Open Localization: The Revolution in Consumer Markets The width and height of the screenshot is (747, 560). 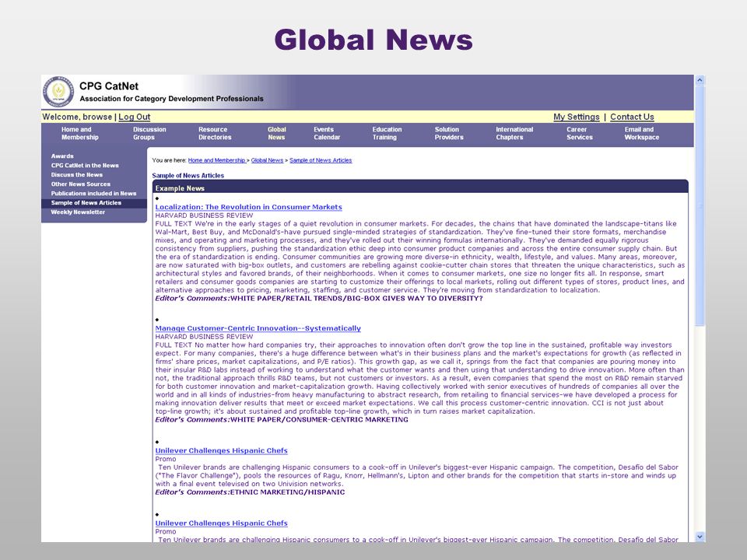(249, 207)
